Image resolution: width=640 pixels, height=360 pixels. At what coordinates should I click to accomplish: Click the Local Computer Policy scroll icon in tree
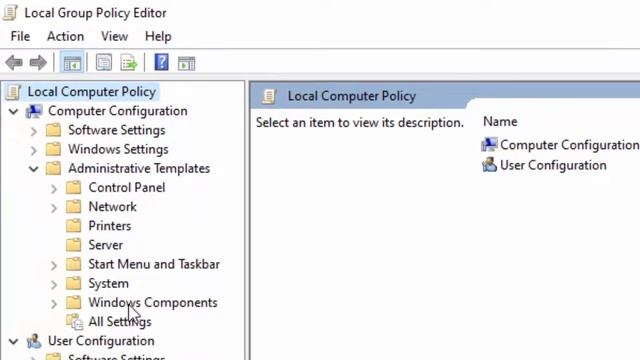pos(13,92)
